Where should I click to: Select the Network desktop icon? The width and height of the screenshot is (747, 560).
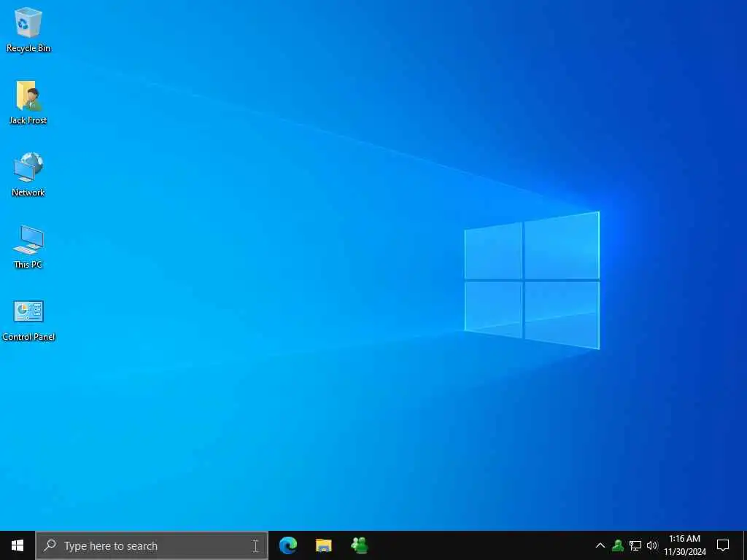(28, 174)
